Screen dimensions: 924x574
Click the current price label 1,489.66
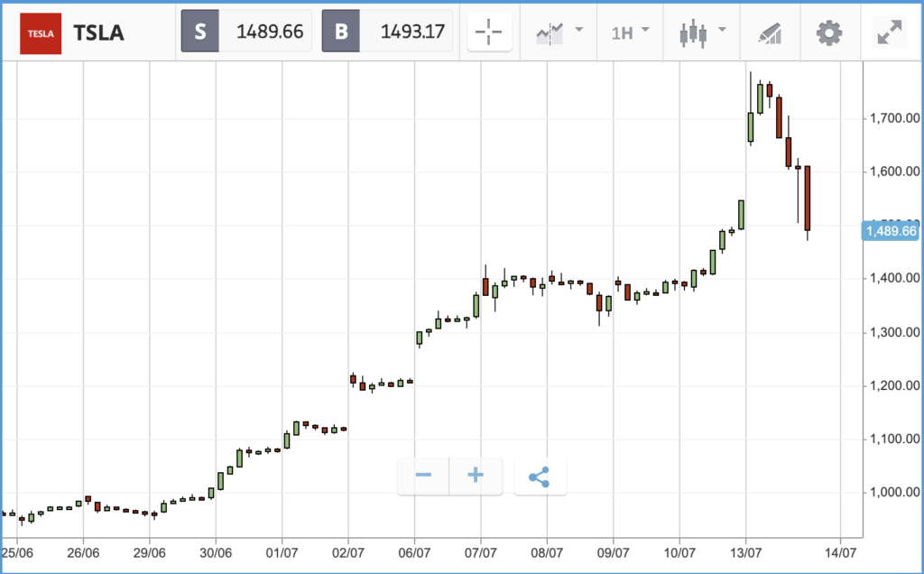click(x=891, y=231)
